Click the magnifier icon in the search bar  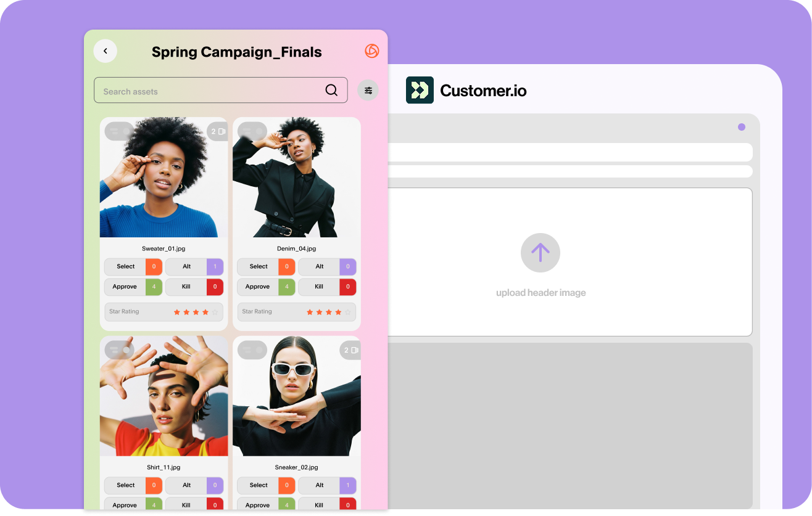[331, 91]
